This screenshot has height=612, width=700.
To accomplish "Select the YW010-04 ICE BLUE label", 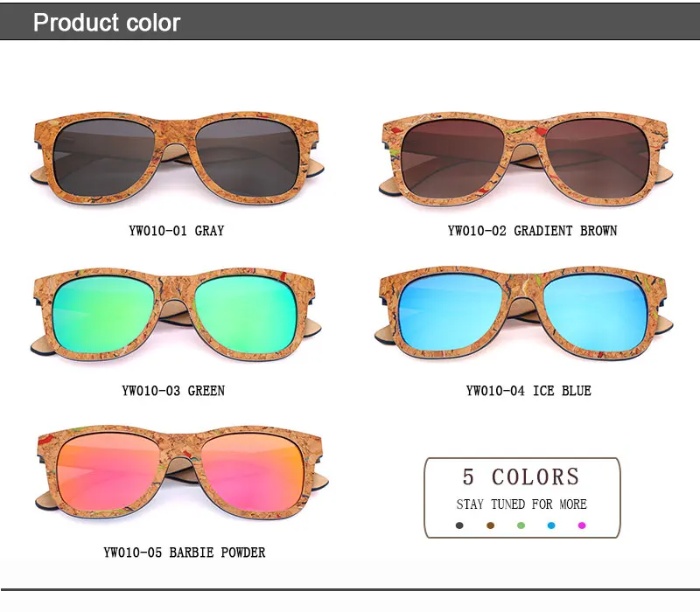I will 528,391.
